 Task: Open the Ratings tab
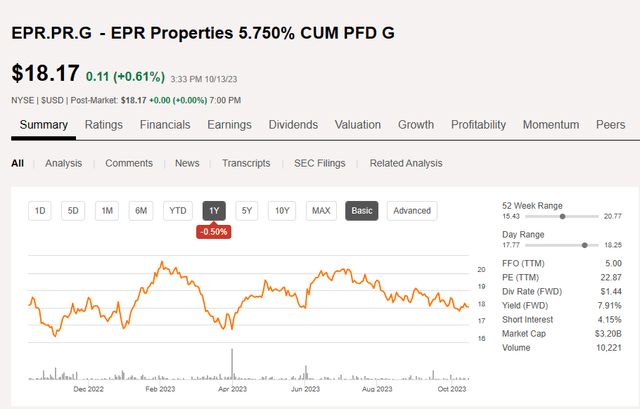pyautogui.click(x=104, y=125)
